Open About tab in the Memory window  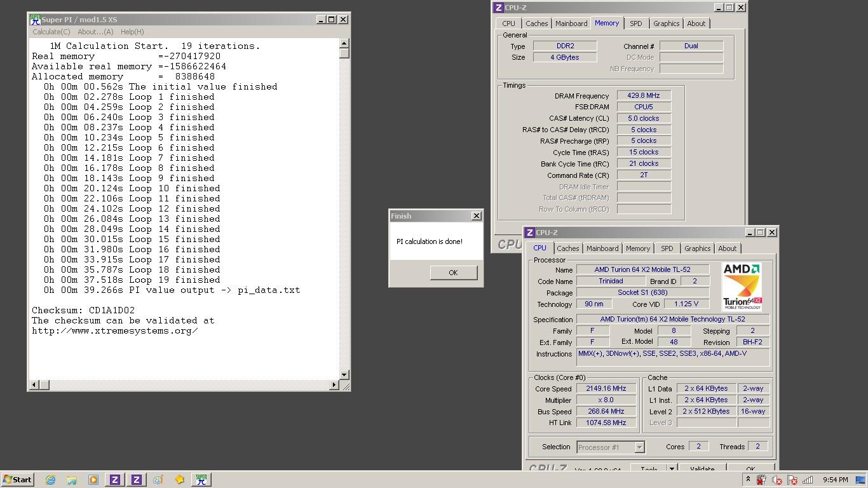696,24
